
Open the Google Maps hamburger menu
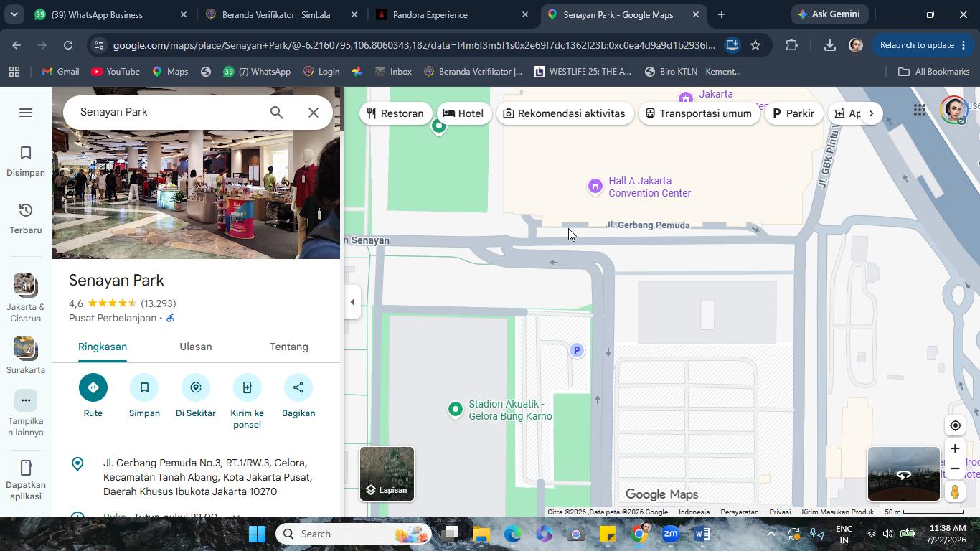pyautogui.click(x=26, y=113)
